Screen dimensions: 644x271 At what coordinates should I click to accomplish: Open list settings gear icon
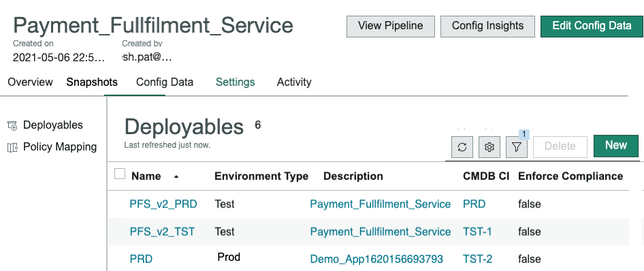(x=489, y=147)
